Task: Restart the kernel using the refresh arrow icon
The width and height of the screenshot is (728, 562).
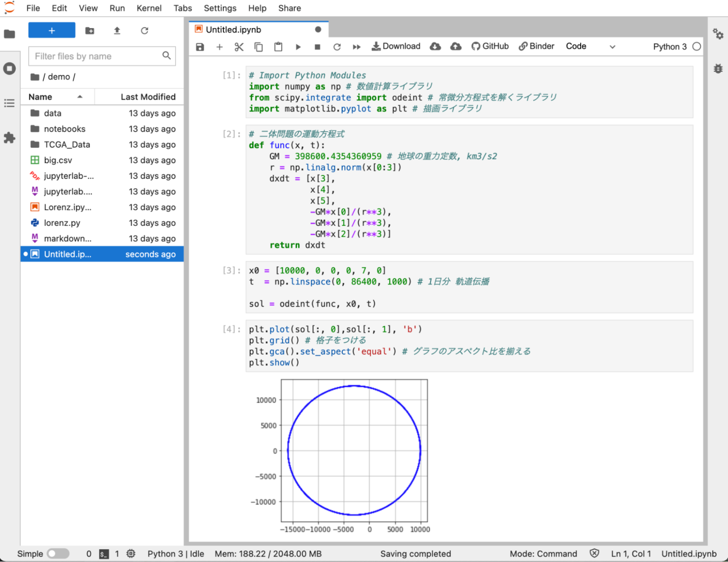Action: (337, 47)
